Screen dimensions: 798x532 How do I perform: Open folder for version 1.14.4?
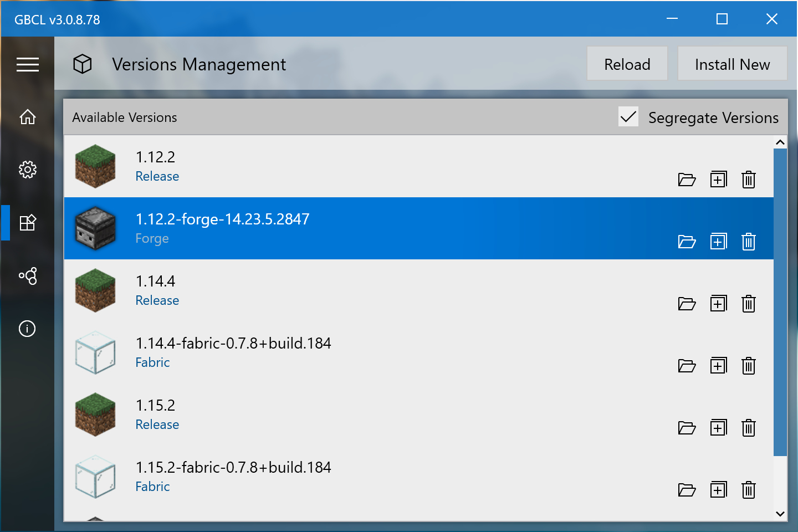click(x=687, y=304)
